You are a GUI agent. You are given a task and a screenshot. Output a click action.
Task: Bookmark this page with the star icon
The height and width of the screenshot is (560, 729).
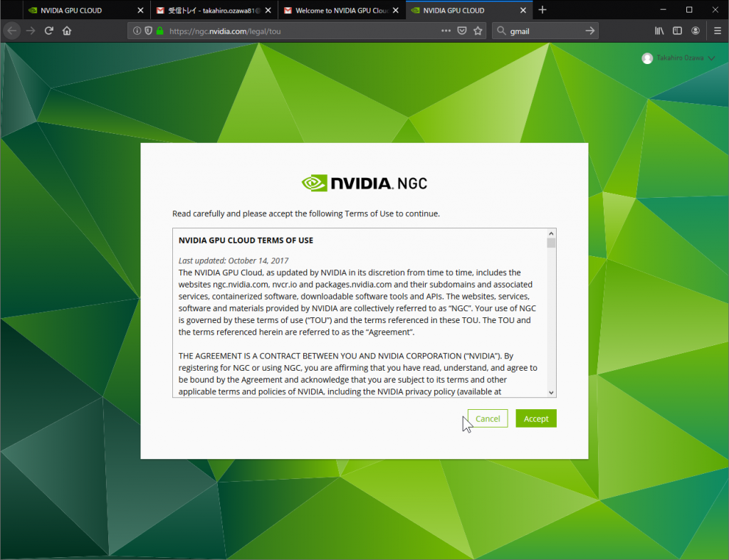(x=478, y=31)
